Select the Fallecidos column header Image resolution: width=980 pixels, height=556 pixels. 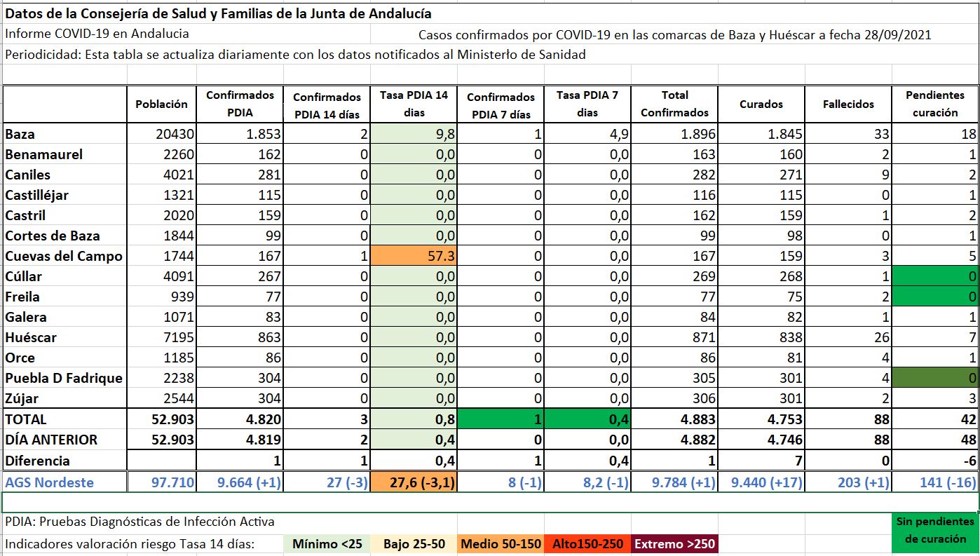tap(848, 104)
